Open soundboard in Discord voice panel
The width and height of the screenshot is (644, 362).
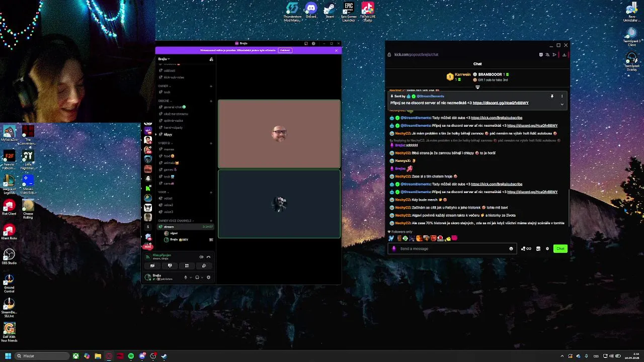pos(204,265)
